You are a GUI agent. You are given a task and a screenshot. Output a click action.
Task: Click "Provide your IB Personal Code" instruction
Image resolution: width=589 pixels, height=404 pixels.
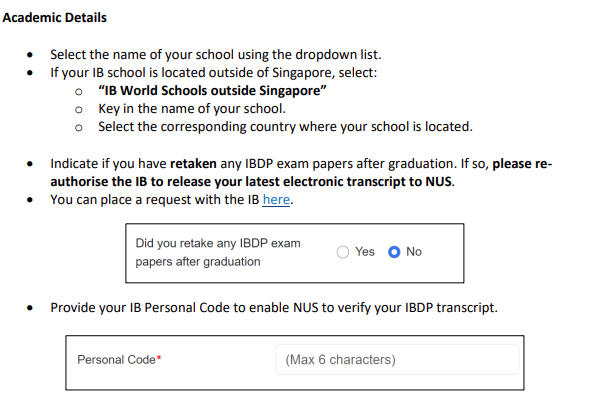274,308
